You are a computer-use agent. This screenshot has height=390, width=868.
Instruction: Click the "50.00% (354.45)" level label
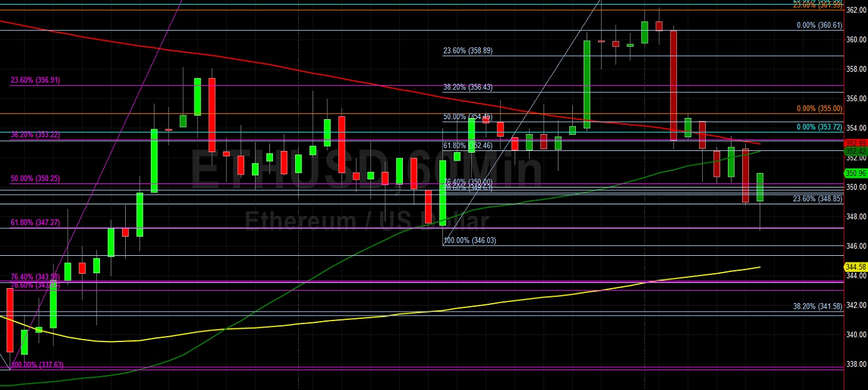tap(468, 117)
